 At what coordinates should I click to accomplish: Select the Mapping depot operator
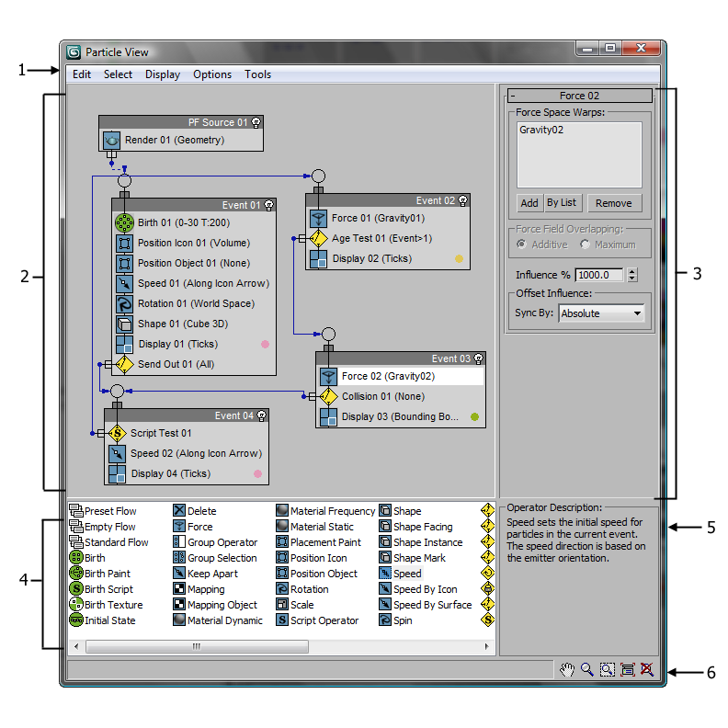(199, 589)
